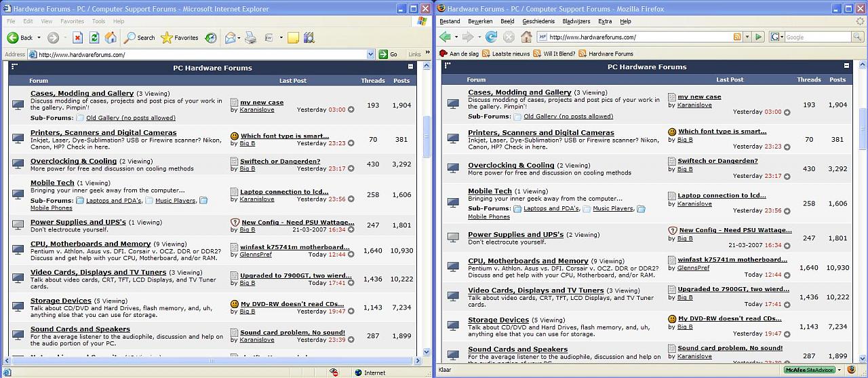Reload the page in Firefox
Viewport: 868px width, 378px height.
point(491,37)
